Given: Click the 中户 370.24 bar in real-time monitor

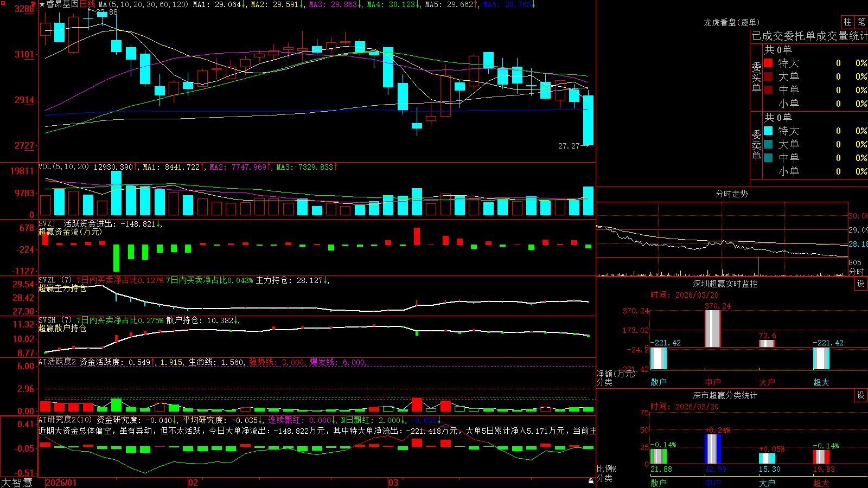Looking at the screenshot, I should tap(713, 329).
